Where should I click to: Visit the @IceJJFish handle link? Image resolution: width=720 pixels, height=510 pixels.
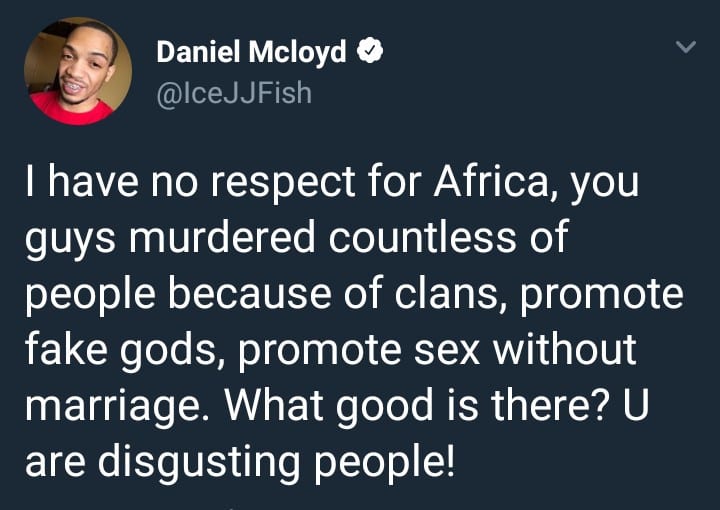234,94
